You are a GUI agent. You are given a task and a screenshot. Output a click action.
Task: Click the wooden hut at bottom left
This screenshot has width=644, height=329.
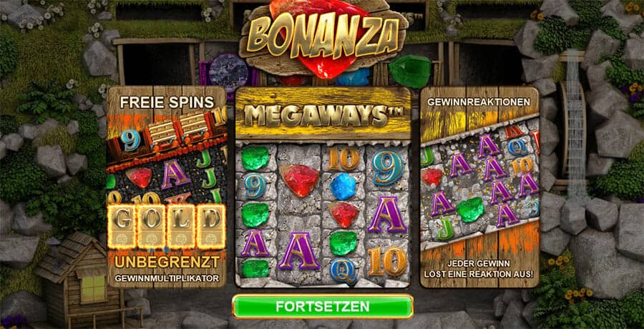coord(78,280)
